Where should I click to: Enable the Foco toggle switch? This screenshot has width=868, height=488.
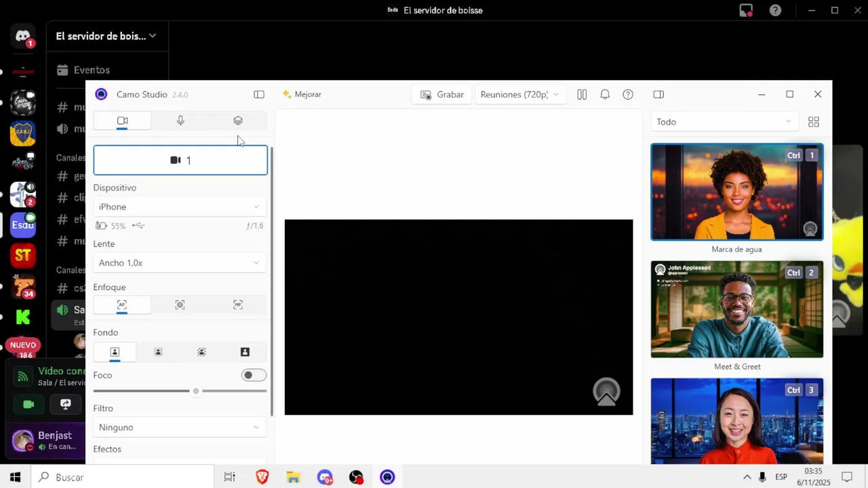pyautogui.click(x=254, y=375)
